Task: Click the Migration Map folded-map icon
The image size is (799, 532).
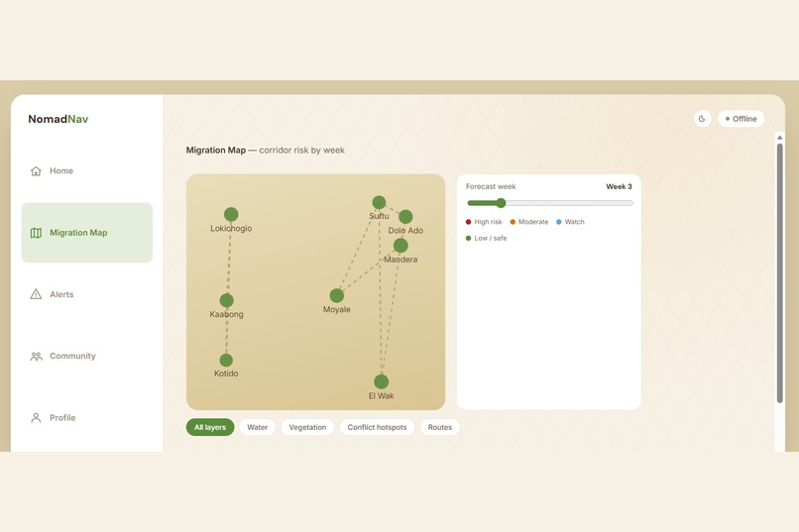Action: point(36,233)
